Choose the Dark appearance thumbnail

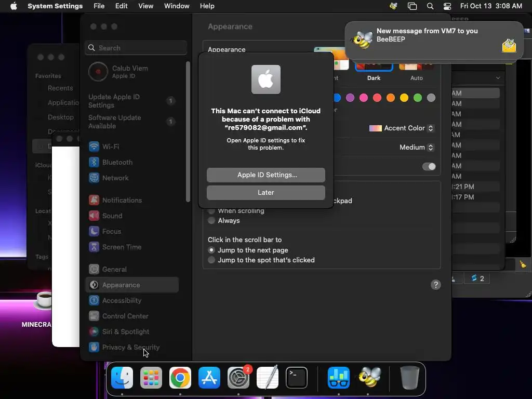coord(374,67)
